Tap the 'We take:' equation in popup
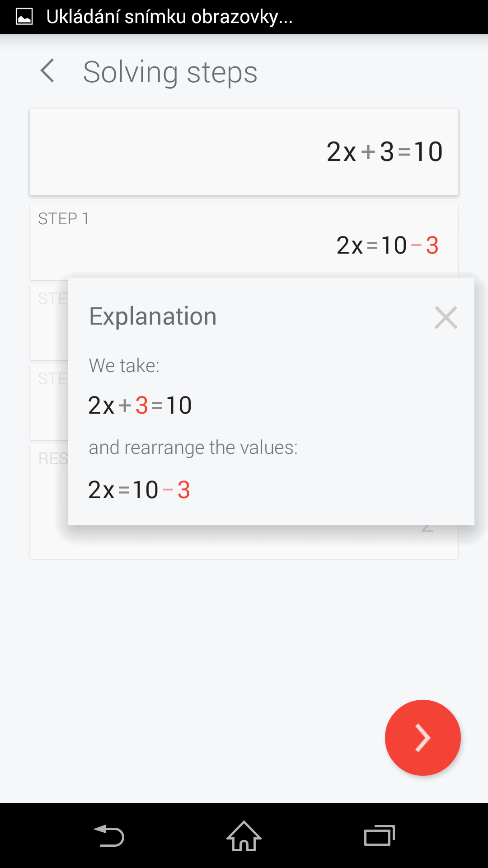488x868 pixels. coord(140,405)
